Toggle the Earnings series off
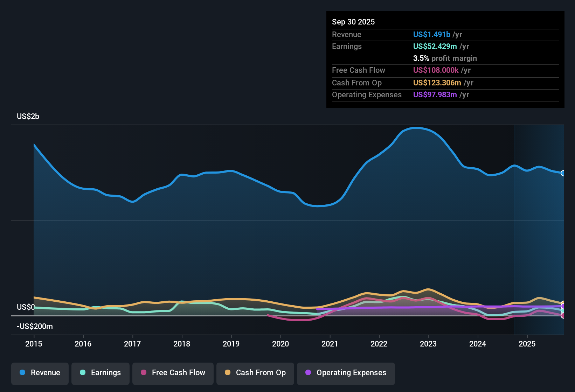Image resolution: width=575 pixels, height=392 pixels. click(x=100, y=373)
